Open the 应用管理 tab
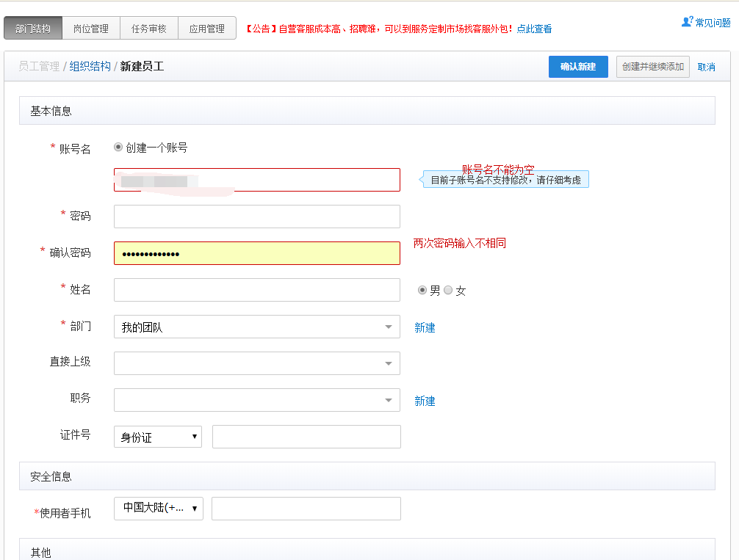 206,29
